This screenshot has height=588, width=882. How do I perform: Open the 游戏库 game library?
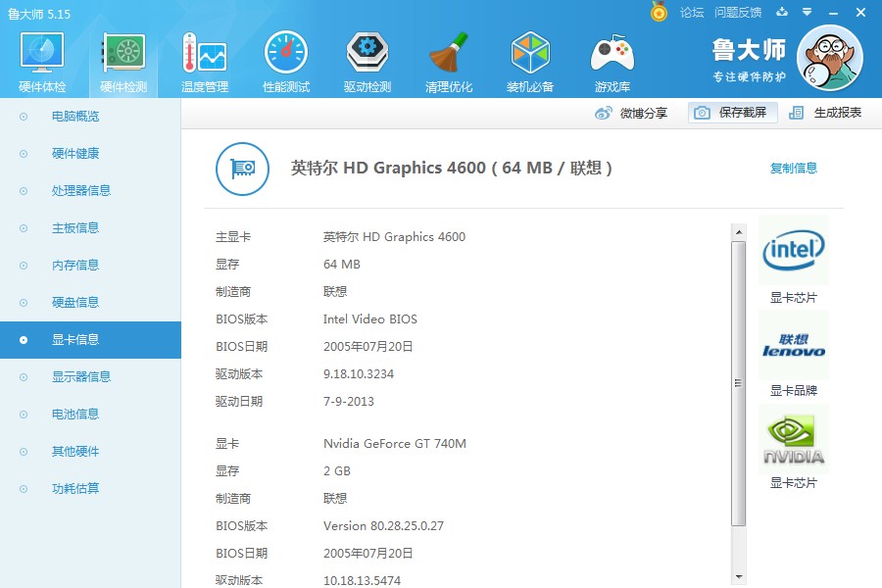coord(611,59)
